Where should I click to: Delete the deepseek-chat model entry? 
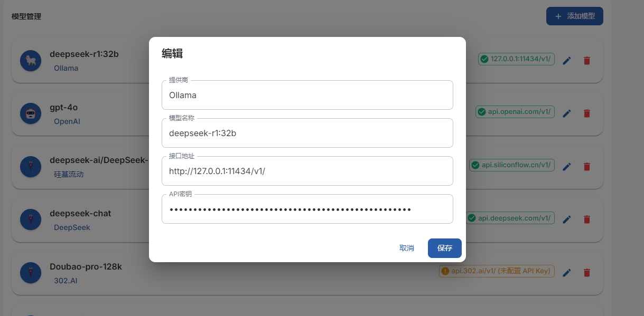coord(586,219)
